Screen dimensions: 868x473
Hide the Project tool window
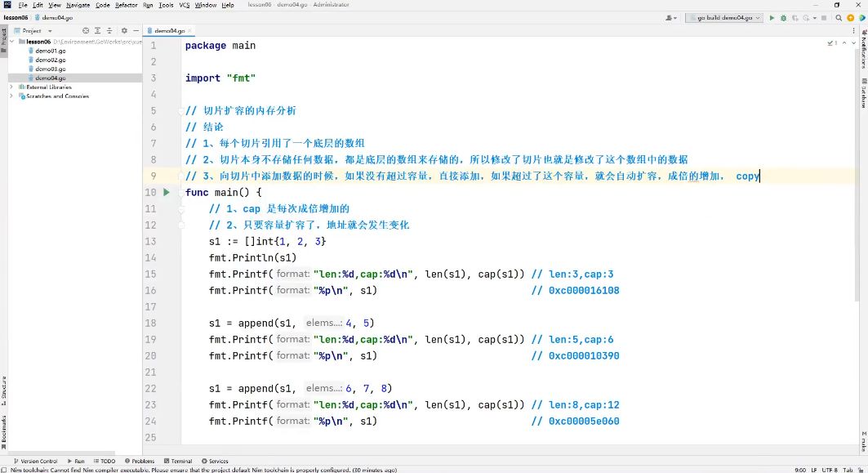point(136,31)
